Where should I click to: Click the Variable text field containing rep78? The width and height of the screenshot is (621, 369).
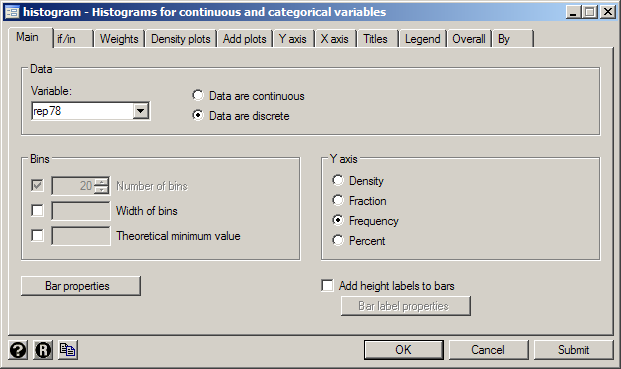pos(82,111)
